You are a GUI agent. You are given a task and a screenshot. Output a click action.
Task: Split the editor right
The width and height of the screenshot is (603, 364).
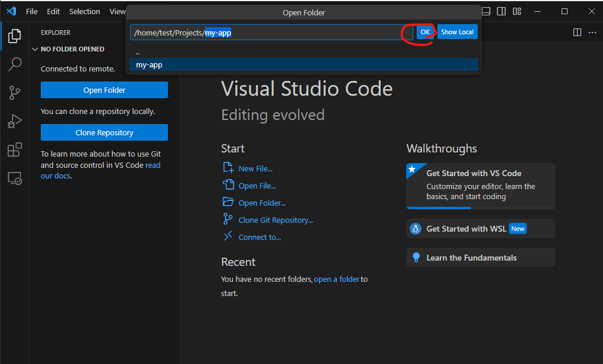(x=577, y=32)
